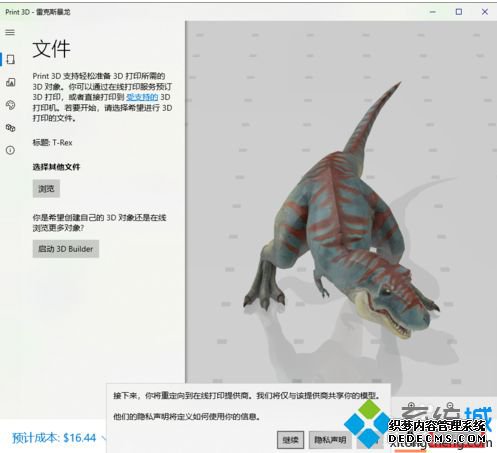Image resolution: width=497 pixels, height=453 pixels.
Task: Open the info sidebar icon
Action: (10, 150)
